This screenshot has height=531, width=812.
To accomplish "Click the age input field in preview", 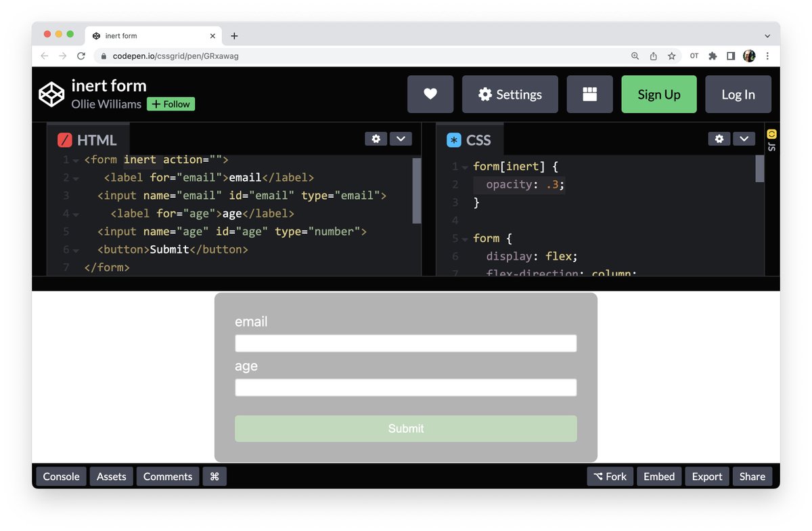I will point(405,387).
